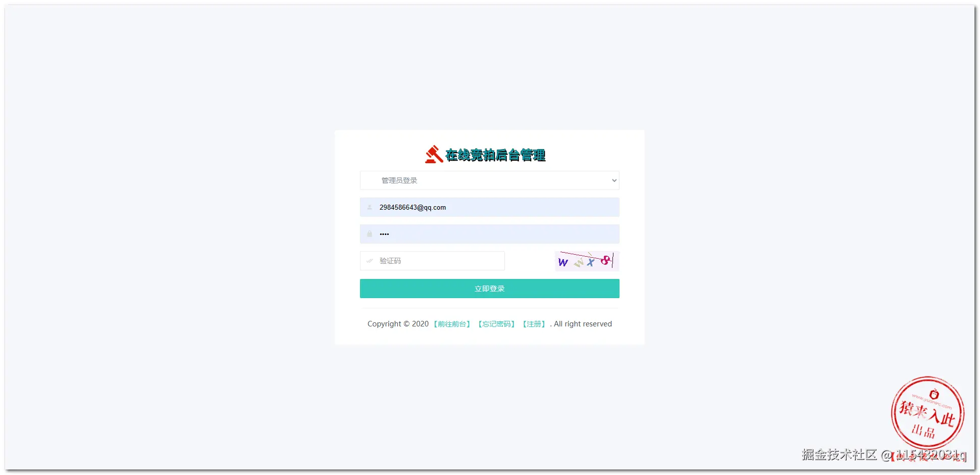Click the checkmark icon beside 验证码
980x475 pixels.
tap(370, 261)
